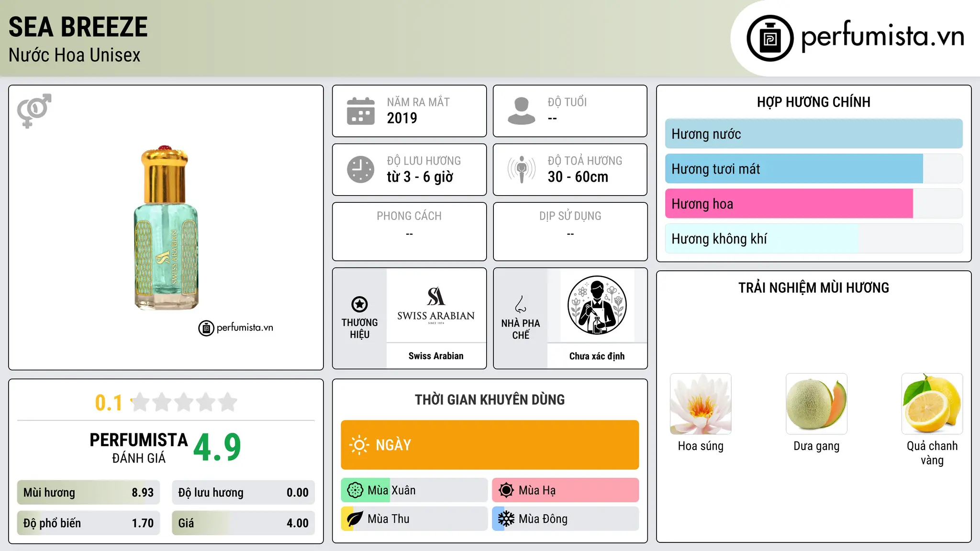Select the person icon beside ĐỘ TUỔI

[522, 111]
